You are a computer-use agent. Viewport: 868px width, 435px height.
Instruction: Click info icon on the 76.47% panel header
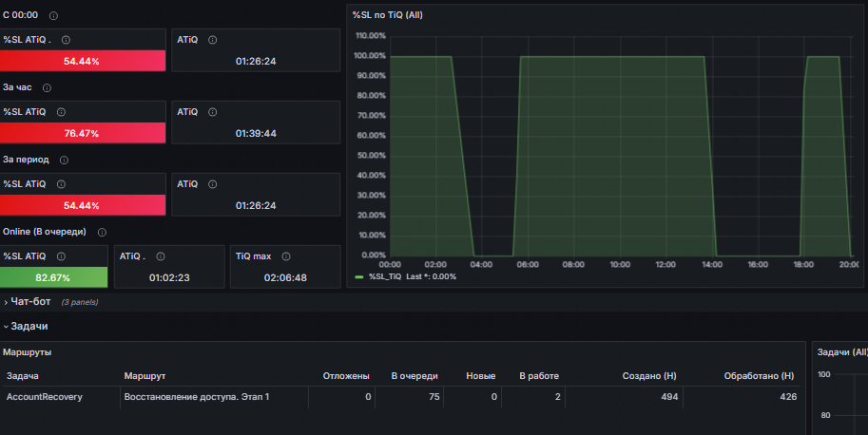63,112
